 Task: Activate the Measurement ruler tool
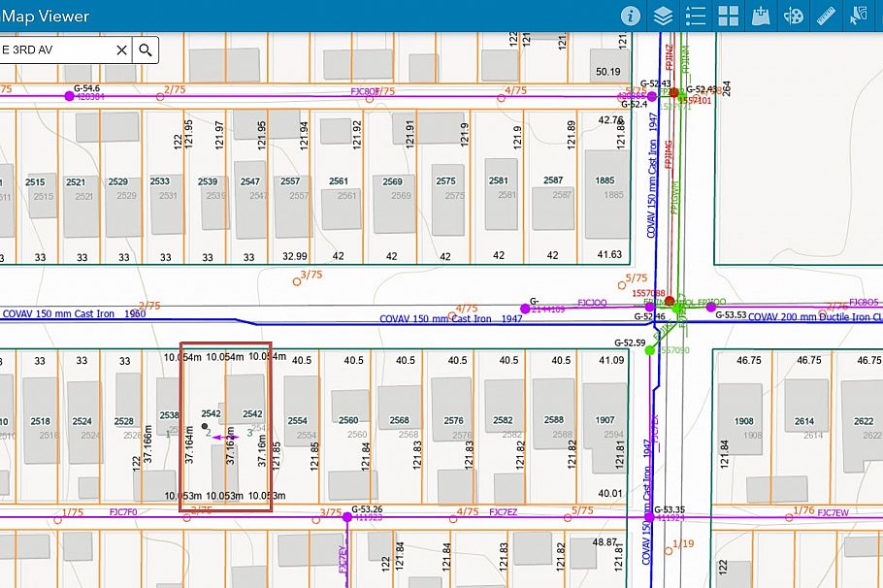coord(827,16)
